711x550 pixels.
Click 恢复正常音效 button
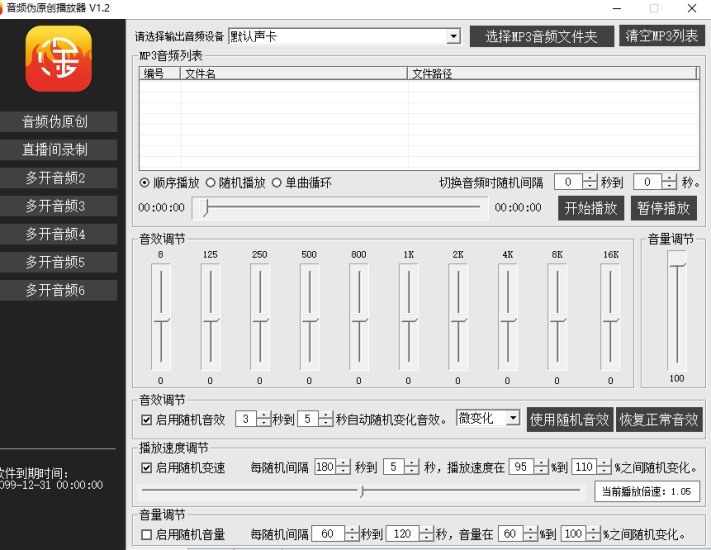[x=659, y=419]
